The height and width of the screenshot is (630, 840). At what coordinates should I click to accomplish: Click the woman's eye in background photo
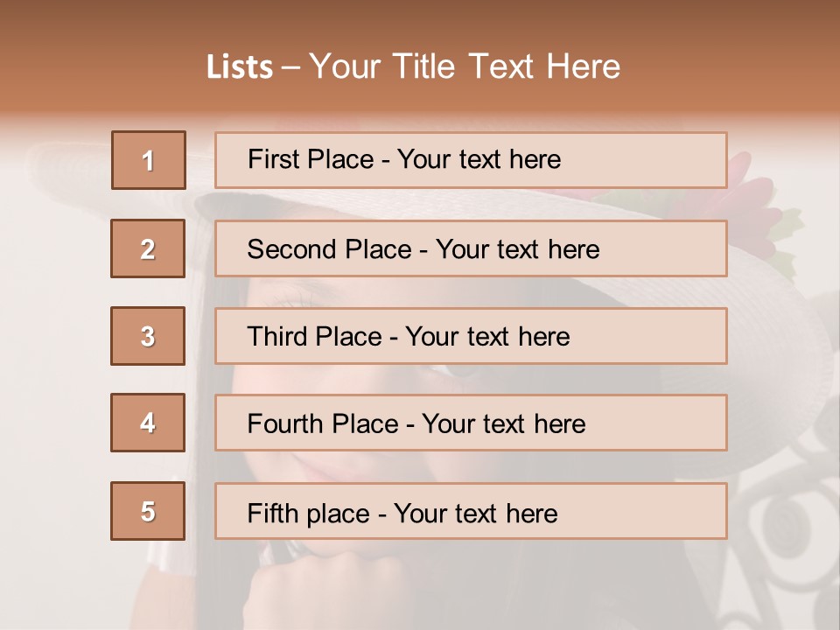pos(459,371)
